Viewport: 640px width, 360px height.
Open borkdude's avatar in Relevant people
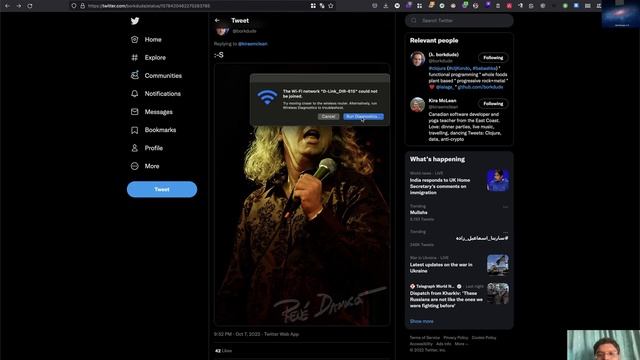point(418,59)
